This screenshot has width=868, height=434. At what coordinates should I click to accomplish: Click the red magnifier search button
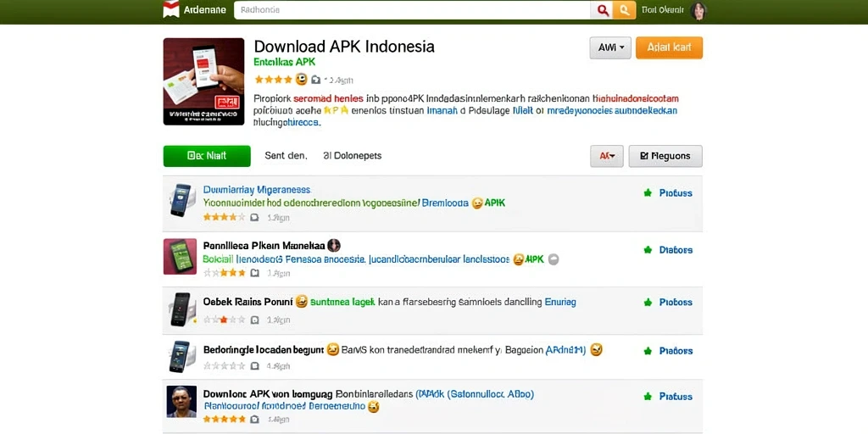603,10
